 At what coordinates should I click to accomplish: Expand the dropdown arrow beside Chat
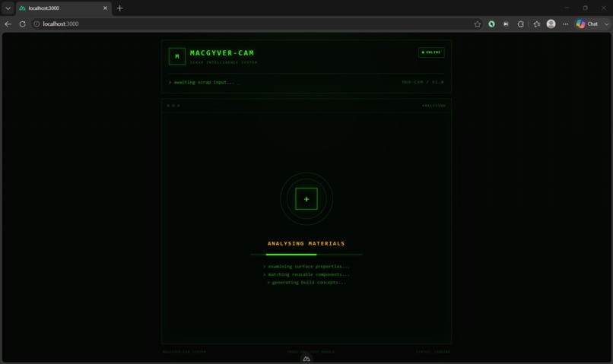point(606,24)
